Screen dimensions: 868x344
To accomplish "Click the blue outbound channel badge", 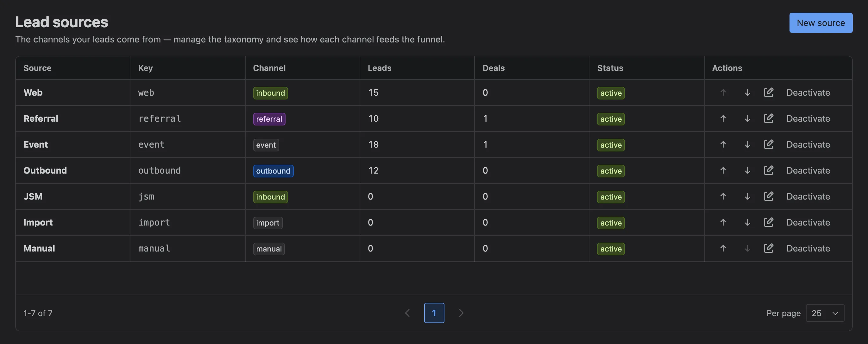I will 273,171.
